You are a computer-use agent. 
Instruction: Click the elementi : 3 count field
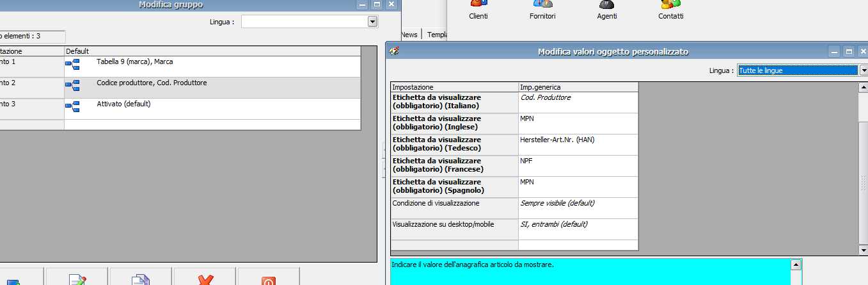click(32, 37)
